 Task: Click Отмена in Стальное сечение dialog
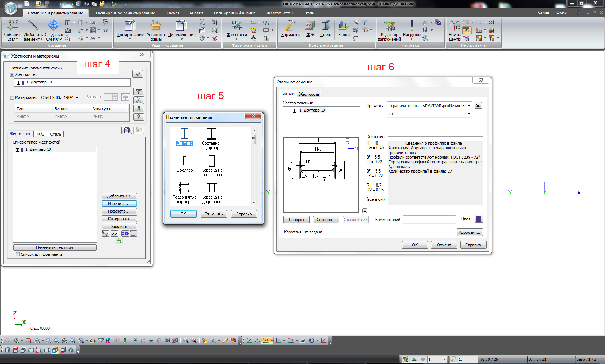(x=444, y=245)
